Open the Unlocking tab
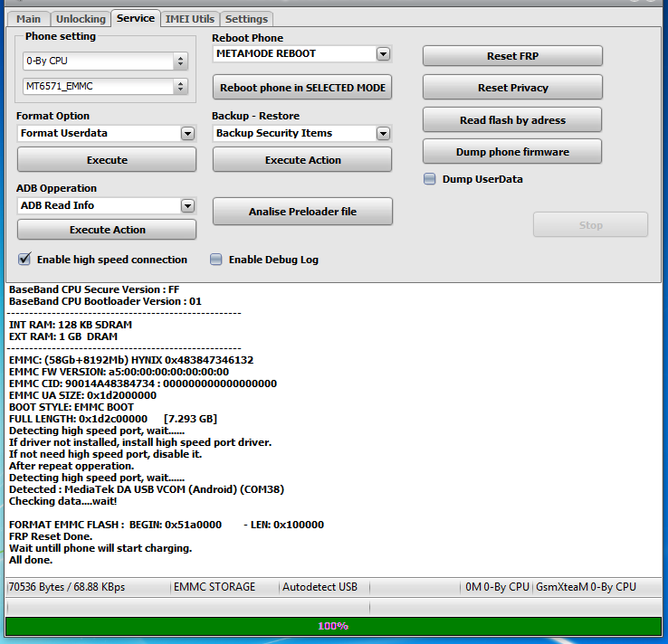 coord(81,19)
